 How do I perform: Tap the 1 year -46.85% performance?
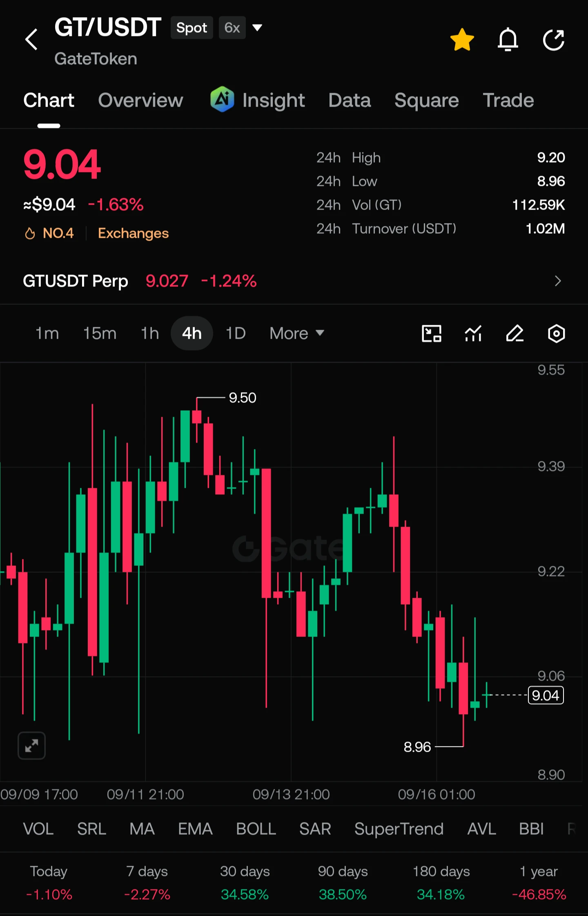click(x=539, y=883)
